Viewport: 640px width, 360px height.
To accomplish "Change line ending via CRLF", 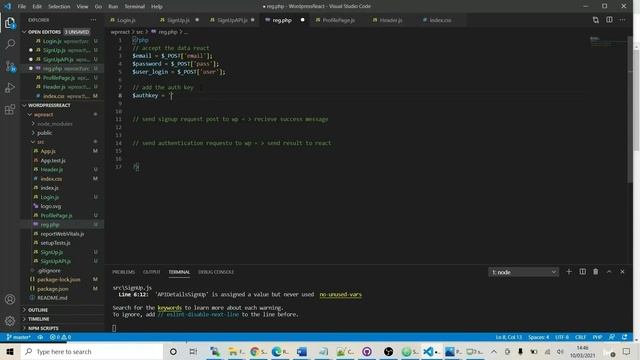I will (x=580, y=337).
